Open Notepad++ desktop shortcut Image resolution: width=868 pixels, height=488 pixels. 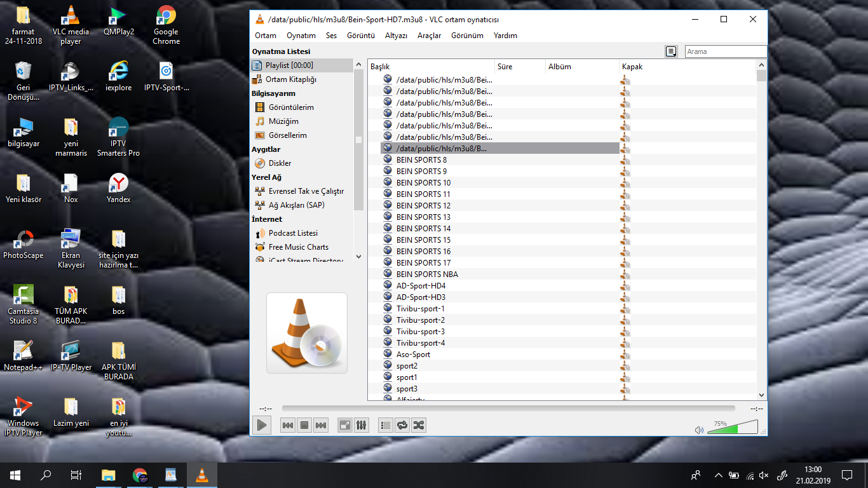click(23, 356)
